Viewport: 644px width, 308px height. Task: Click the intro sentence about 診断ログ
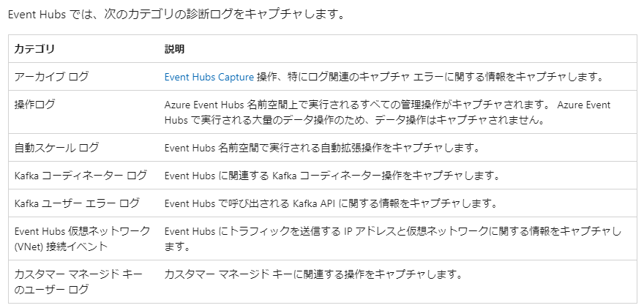click(176, 15)
